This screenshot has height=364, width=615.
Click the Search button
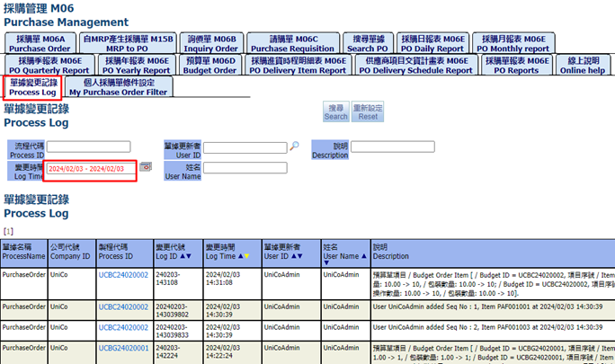click(x=335, y=111)
